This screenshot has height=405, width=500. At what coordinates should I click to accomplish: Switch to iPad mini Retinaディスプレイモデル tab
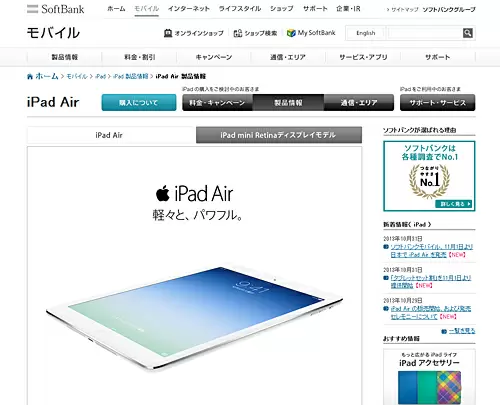[279, 135]
